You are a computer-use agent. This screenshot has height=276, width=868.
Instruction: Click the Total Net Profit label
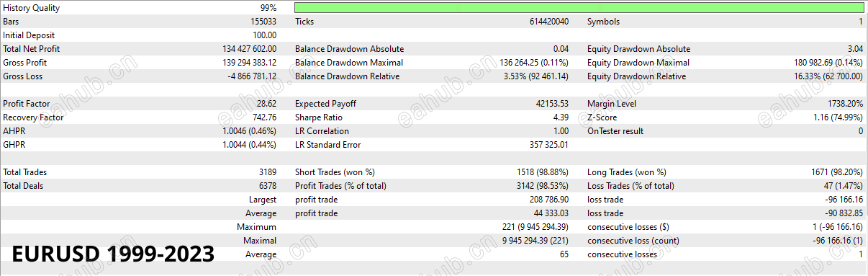coord(32,49)
